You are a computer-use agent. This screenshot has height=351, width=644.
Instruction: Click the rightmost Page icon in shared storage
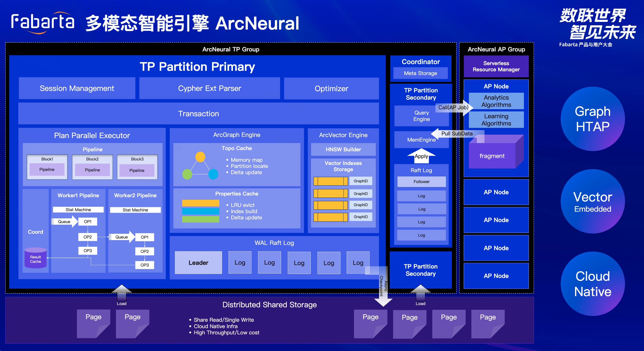click(488, 324)
